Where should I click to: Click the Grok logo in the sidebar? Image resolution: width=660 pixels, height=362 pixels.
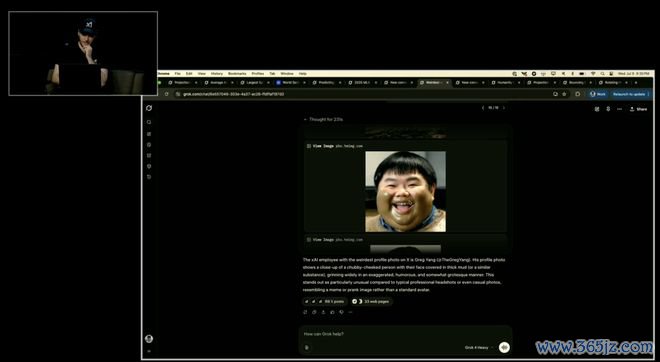(149, 108)
